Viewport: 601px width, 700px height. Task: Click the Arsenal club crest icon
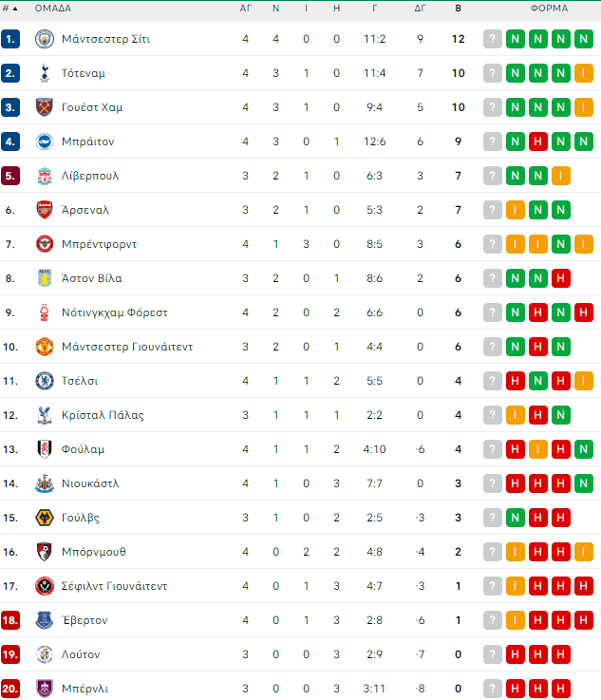pyautogui.click(x=44, y=210)
